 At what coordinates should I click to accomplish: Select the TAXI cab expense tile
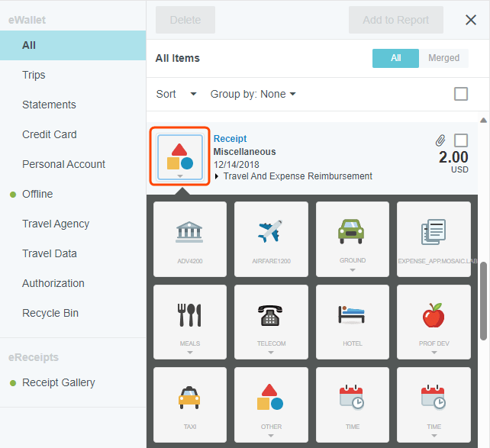(189, 404)
